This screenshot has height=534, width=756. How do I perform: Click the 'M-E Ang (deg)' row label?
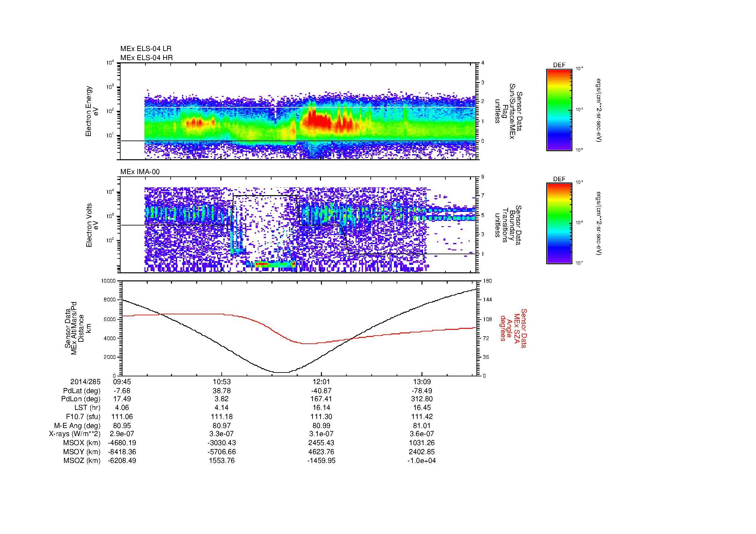click(77, 425)
